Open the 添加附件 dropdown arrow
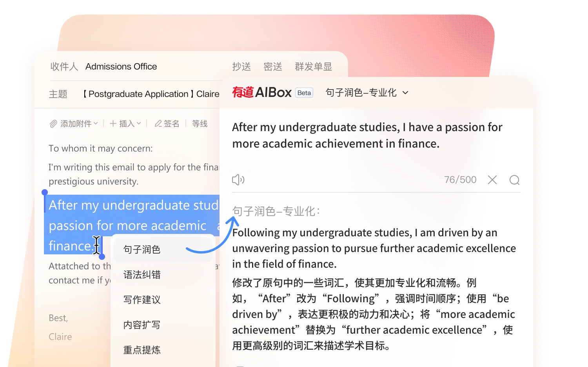 (x=96, y=123)
